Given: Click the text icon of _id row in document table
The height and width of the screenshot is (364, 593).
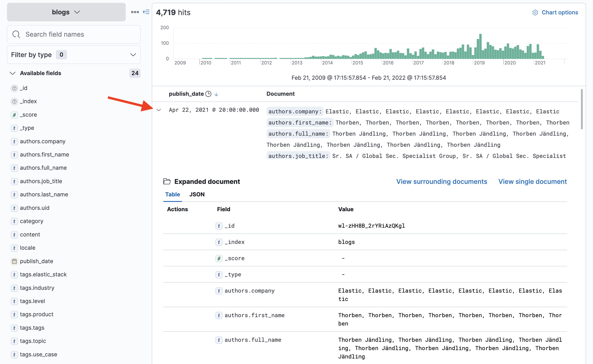Looking at the screenshot, I should pyautogui.click(x=219, y=226).
